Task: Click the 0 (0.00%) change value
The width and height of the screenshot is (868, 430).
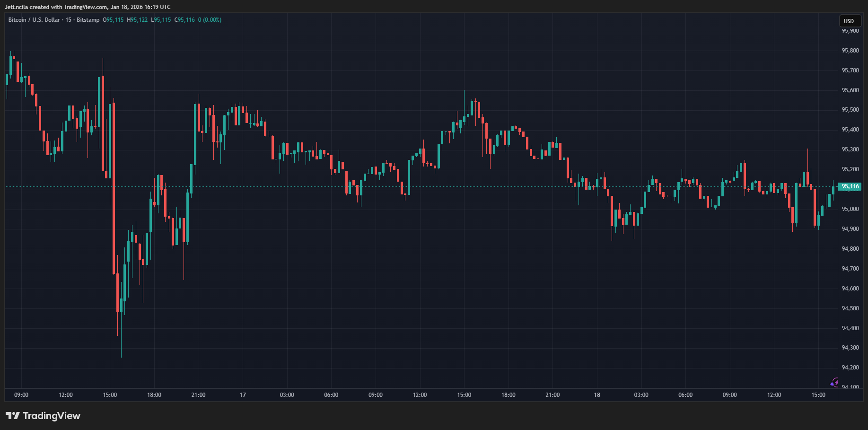Action: point(210,20)
